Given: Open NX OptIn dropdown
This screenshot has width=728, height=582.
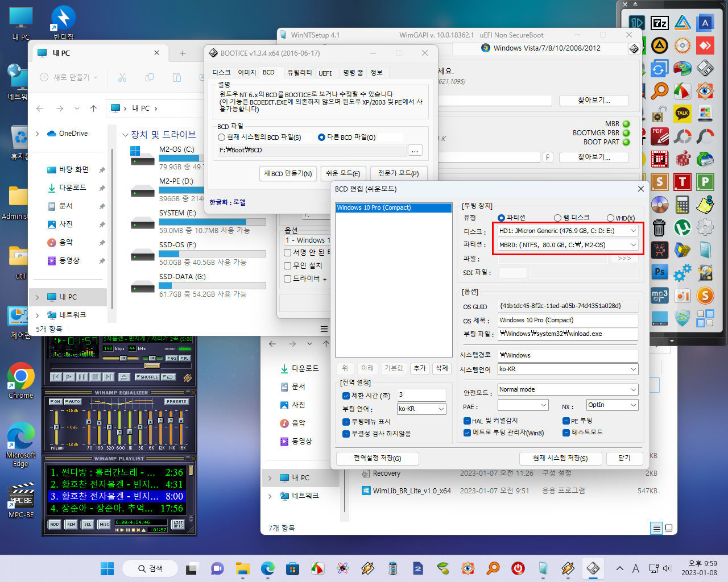Looking at the screenshot, I should [x=612, y=405].
